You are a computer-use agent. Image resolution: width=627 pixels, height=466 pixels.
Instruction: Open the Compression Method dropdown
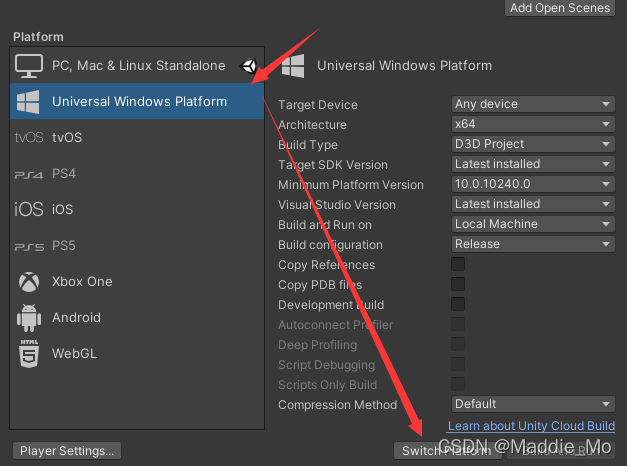pyautogui.click(x=533, y=404)
